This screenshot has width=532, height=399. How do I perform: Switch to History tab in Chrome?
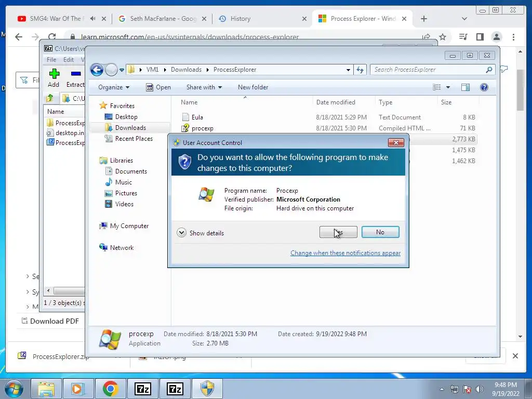pyautogui.click(x=263, y=19)
